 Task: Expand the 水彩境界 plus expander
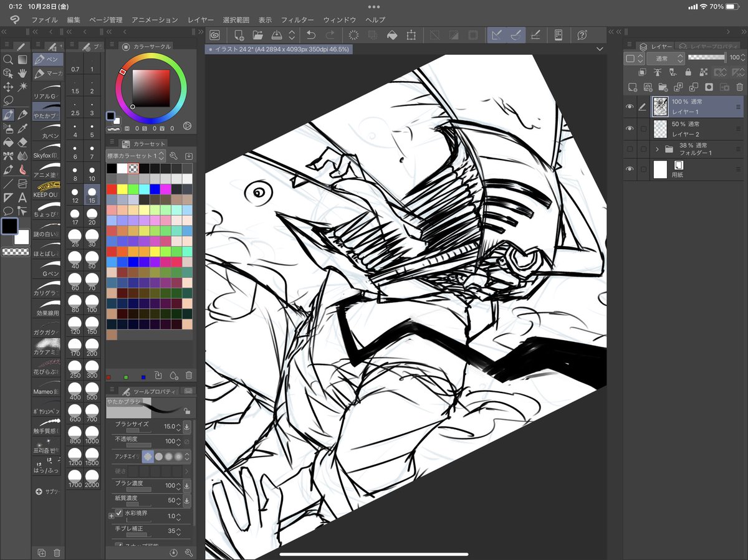coord(111,516)
